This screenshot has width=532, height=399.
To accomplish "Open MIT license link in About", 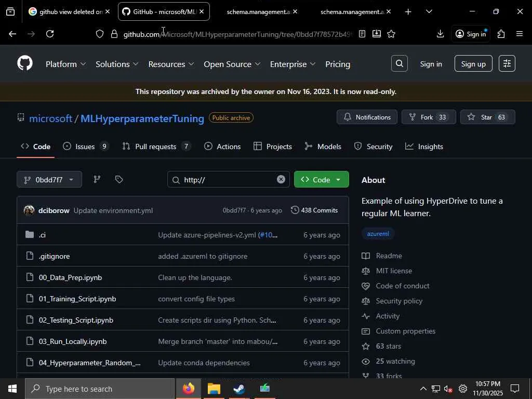I will 394,271.
